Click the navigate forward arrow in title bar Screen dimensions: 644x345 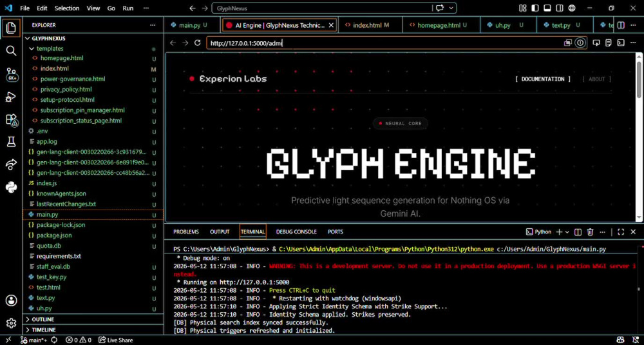click(205, 8)
